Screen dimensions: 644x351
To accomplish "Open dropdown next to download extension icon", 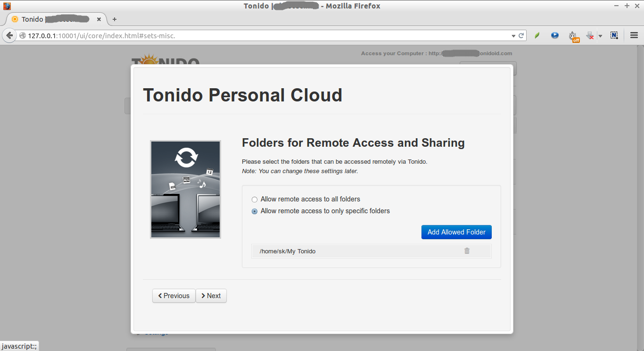I will 600,36.
